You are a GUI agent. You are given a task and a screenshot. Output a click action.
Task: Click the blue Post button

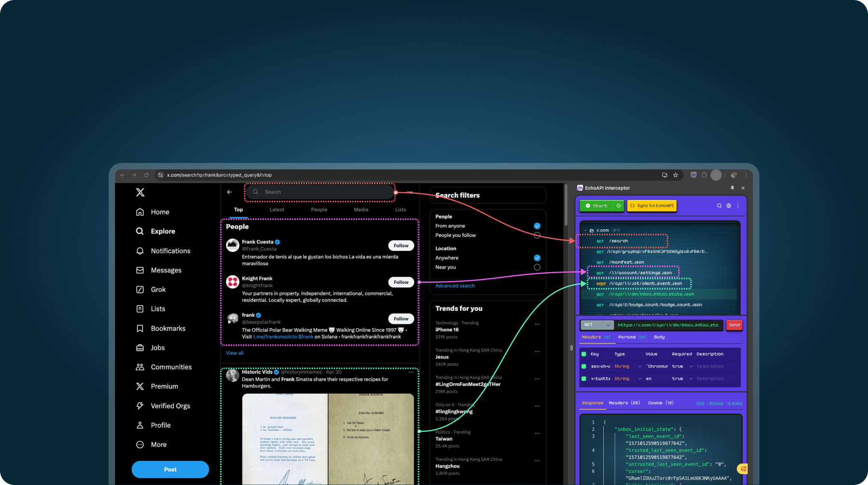(x=170, y=470)
